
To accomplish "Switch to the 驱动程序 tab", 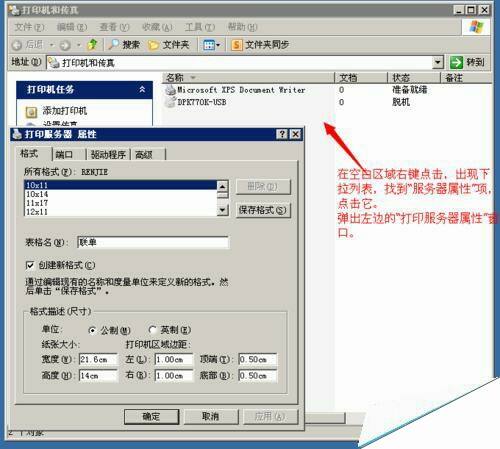I will 108,155.
